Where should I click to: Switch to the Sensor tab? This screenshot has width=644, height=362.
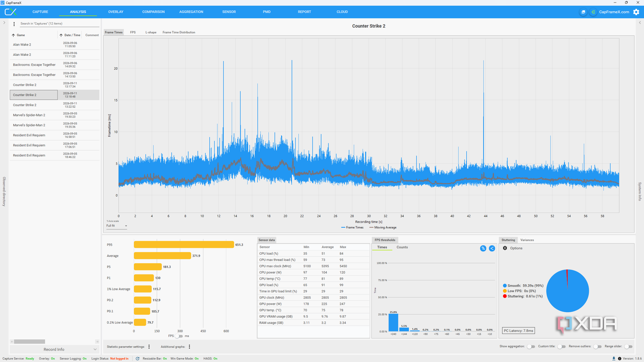229,12
